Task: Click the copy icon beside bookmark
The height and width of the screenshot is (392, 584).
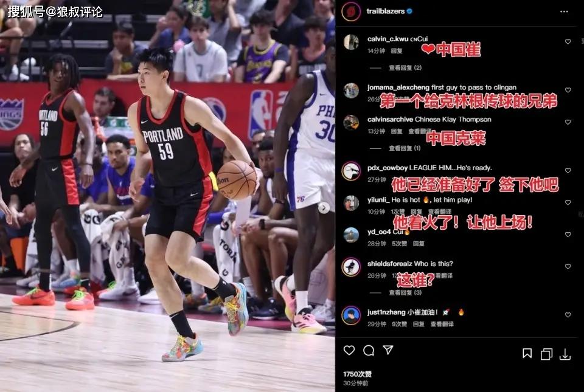Action: 546,354
